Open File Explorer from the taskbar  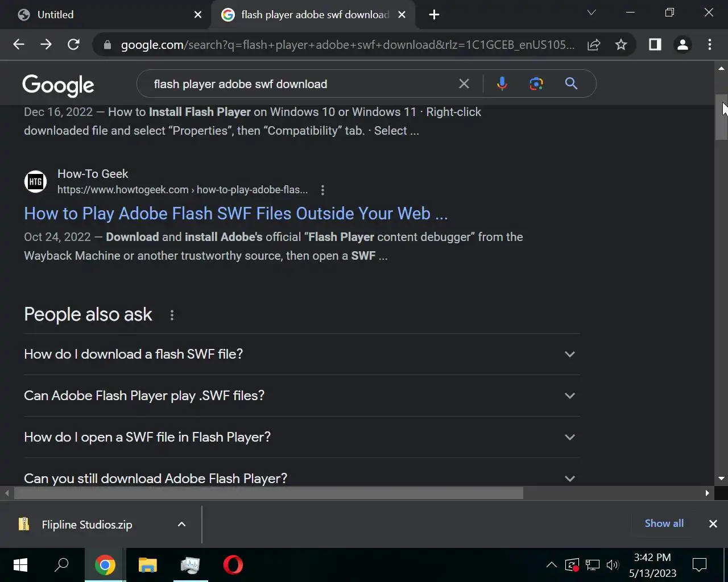click(148, 565)
